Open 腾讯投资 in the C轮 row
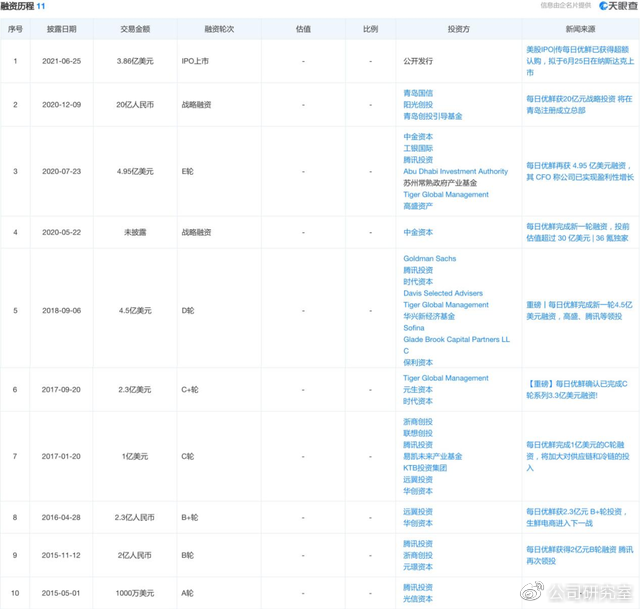The width and height of the screenshot is (640, 609). (418, 445)
